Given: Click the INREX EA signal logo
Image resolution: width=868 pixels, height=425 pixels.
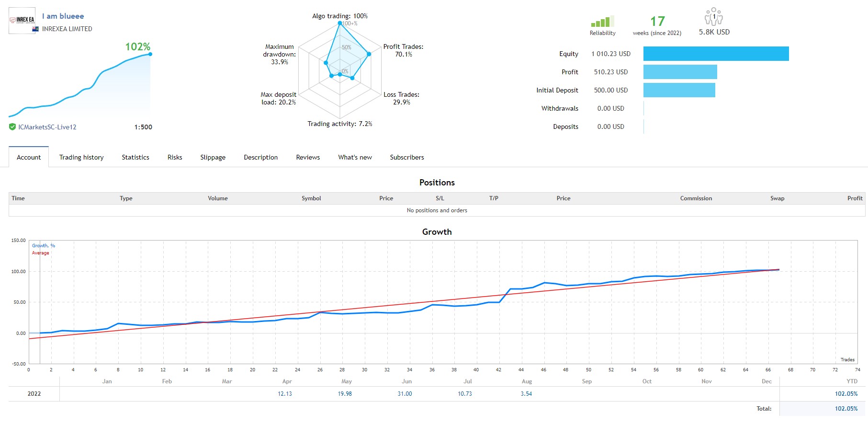Looking at the screenshot, I should (22, 20).
